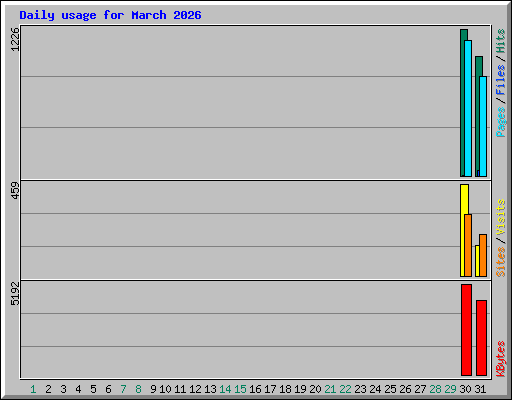Click day 3 on the x-axis
The image size is (512, 400).
(63, 389)
